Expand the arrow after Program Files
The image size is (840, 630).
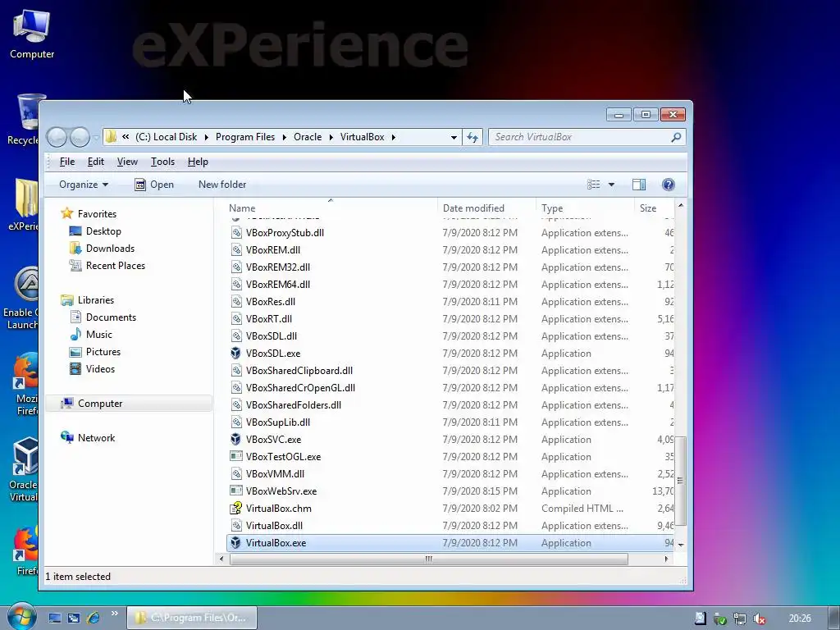[284, 137]
